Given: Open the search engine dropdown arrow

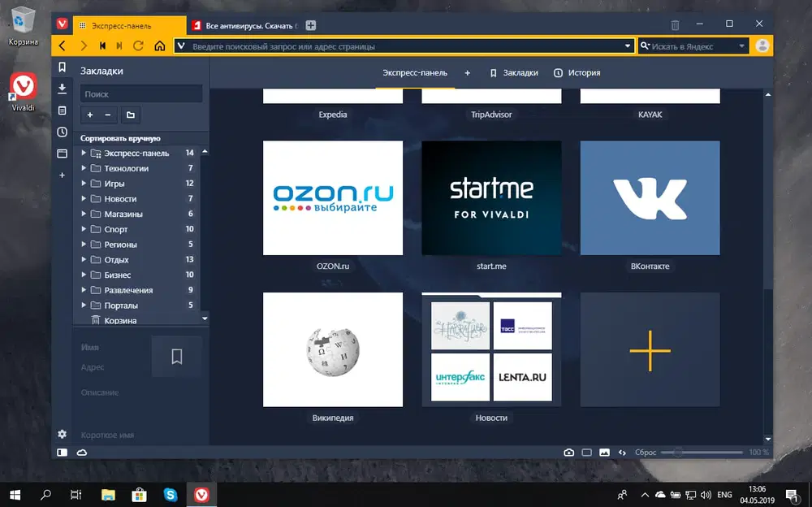Looking at the screenshot, I should point(741,46).
